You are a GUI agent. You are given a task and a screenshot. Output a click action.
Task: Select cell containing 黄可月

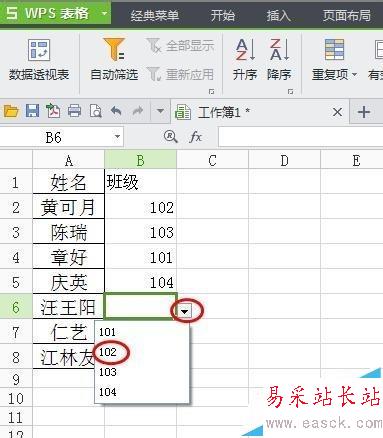tap(69, 206)
